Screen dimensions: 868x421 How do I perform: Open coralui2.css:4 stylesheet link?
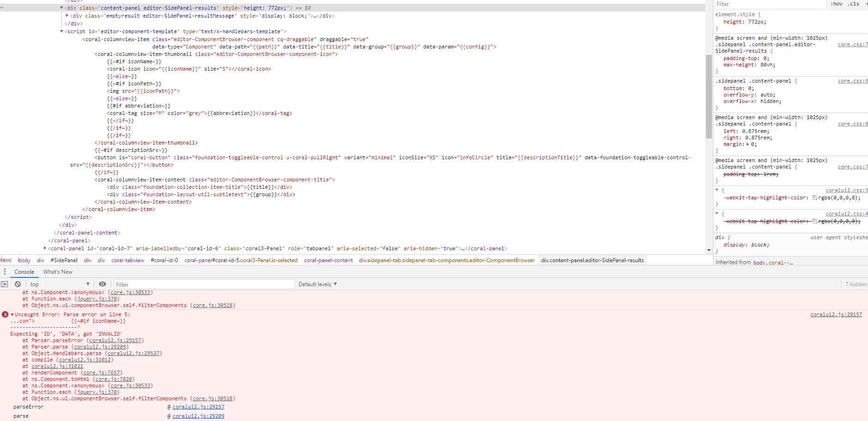click(847, 214)
